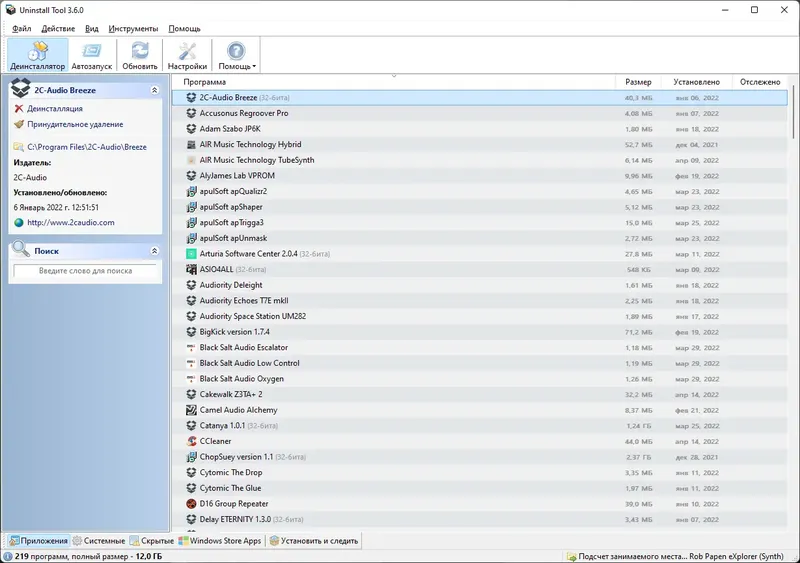This screenshot has width=800, height=563.
Task: Open the Помощь menu in menu bar
Action: click(x=184, y=29)
